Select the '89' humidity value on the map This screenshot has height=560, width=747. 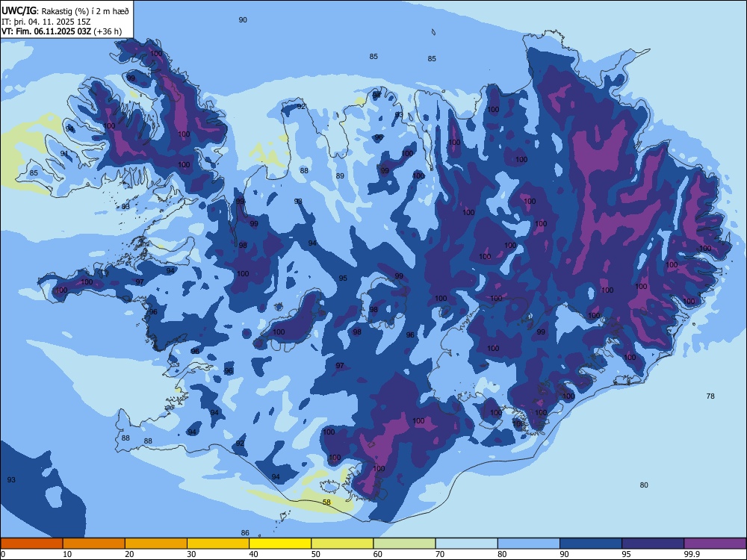pyautogui.click(x=340, y=175)
